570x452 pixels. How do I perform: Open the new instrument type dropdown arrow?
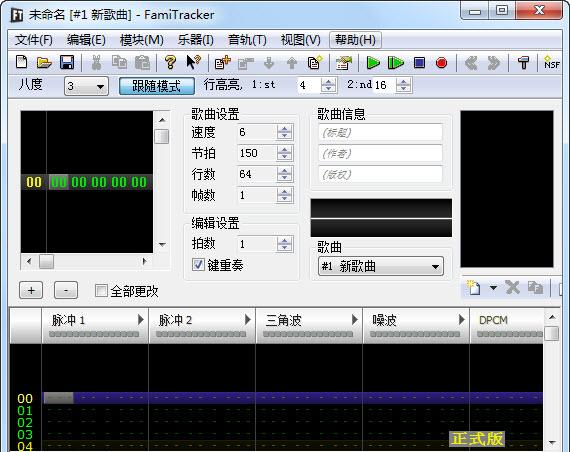[x=493, y=288]
